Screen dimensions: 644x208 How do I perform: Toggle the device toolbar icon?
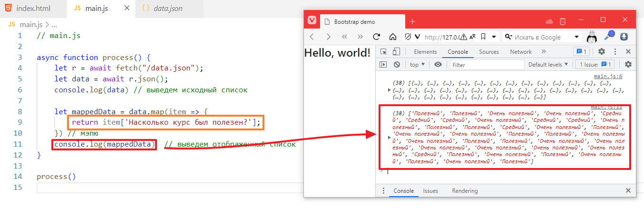pos(396,52)
